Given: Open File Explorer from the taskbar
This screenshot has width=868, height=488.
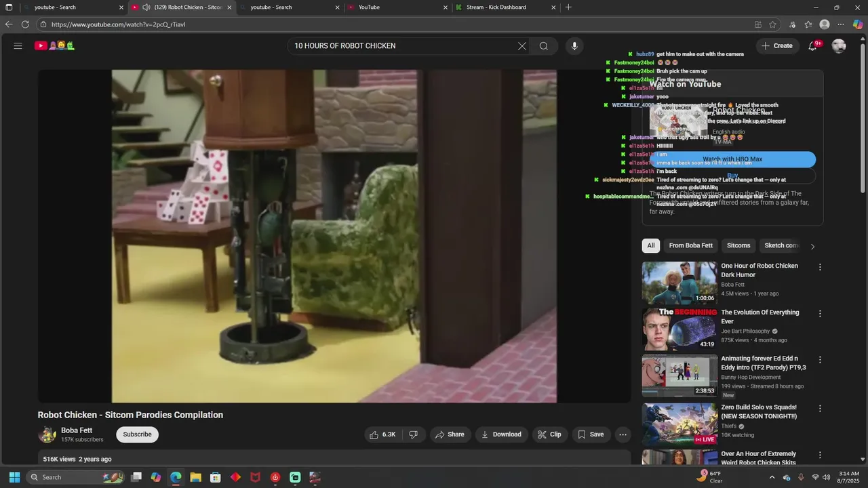Looking at the screenshot, I should tap(195, 477).
